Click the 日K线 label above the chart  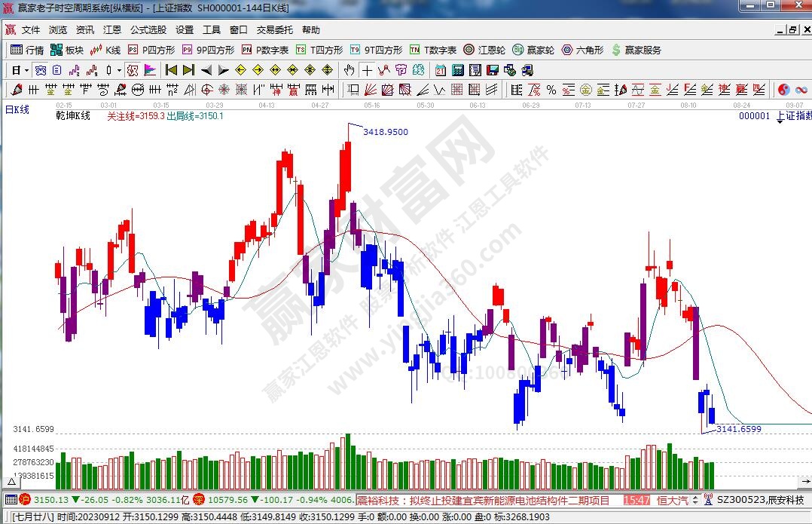click(x=17, y=110)
